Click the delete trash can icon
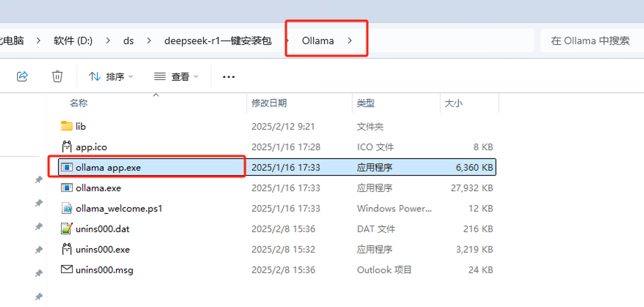Image resolution: width=644 pixels, height=307 pixels. pos(57,76)
